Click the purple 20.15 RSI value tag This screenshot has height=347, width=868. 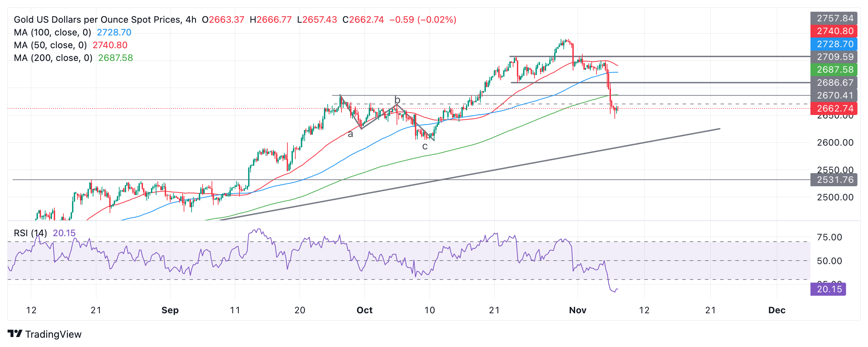tap(829, 289)
